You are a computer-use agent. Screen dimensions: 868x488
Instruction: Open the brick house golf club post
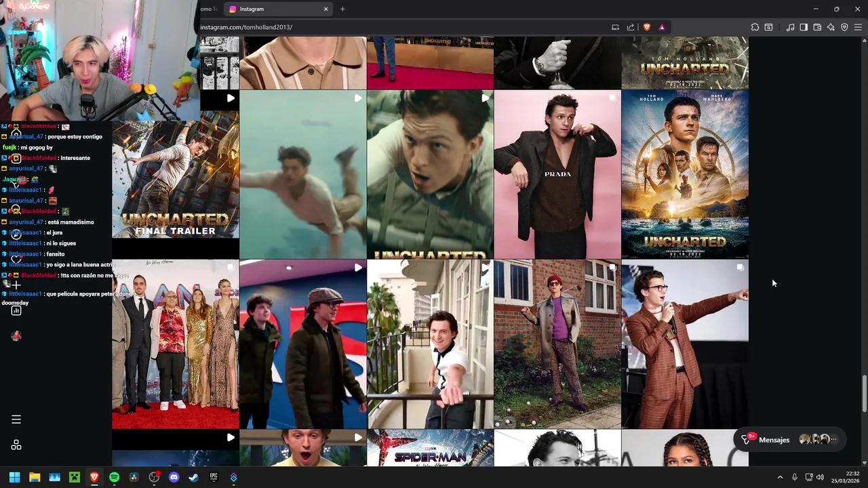pyautogui.click(x=557, y=344)
